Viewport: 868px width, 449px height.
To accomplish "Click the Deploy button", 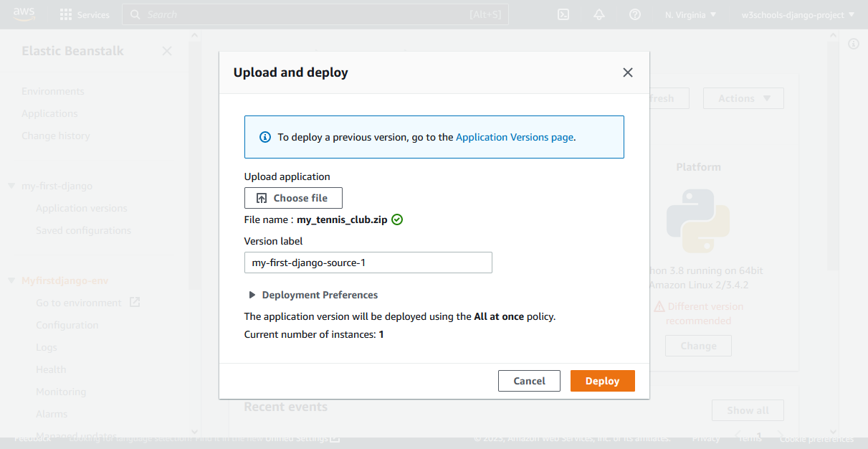I will coord(602,381).
